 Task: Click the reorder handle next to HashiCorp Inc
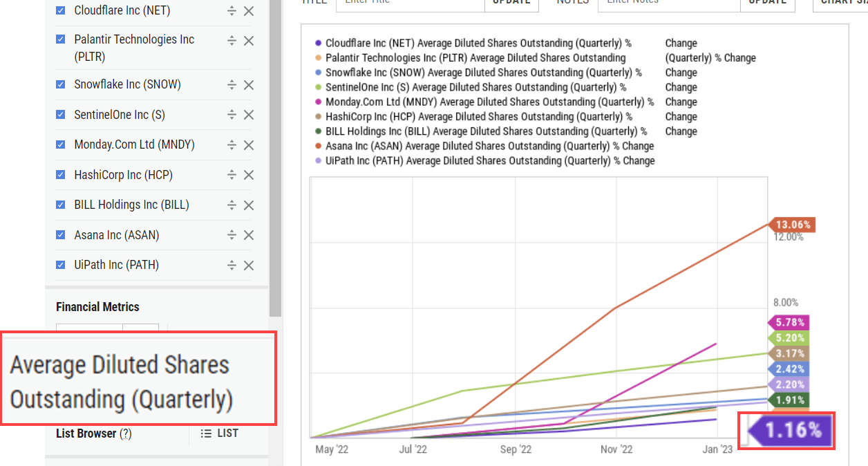pyautogui.click(x=232, y=176)
